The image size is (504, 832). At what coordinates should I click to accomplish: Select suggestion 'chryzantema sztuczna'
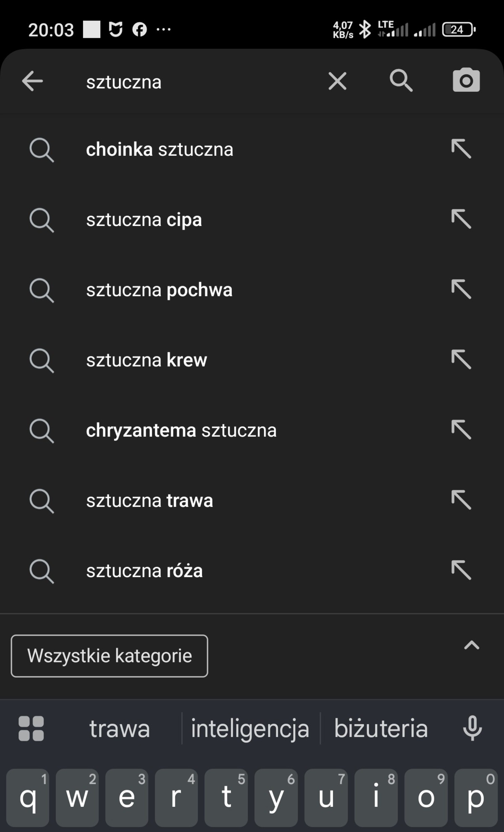(x=181, y=430)
